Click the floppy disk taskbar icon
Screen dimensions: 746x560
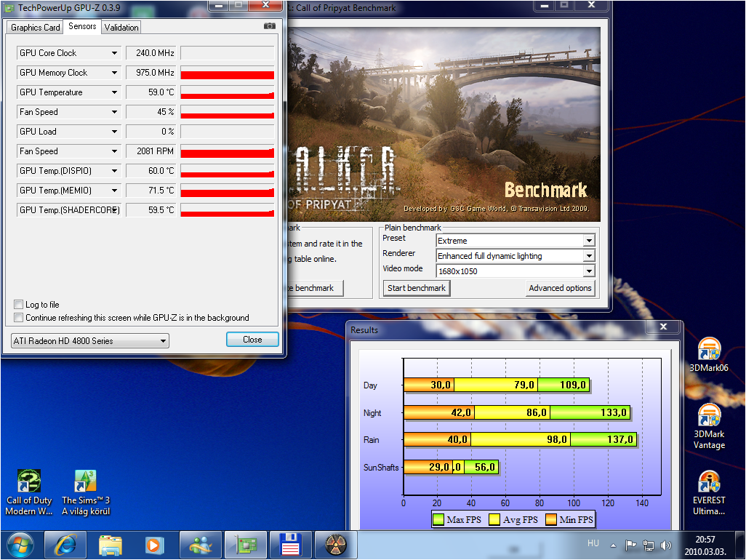coord(290,545)
